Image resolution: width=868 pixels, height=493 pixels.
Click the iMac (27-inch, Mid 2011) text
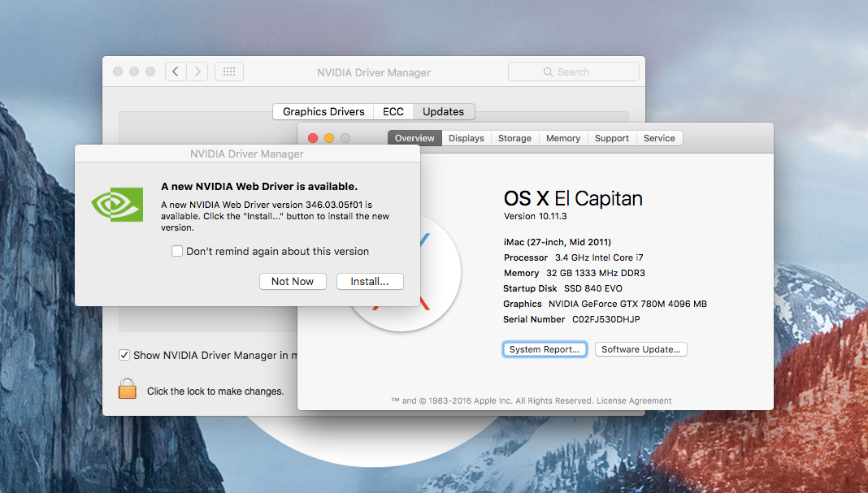coord(558,242)
